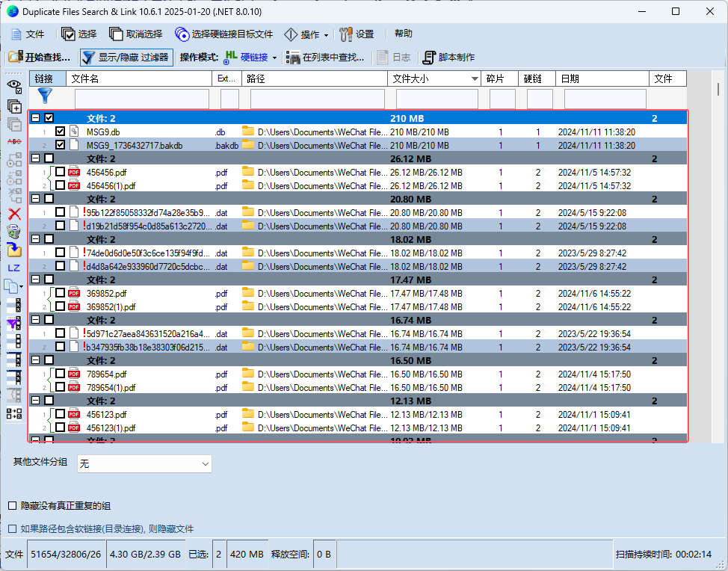Sort by File Name (文件名) column header
Image resolution: width=728 pixels, height=571 pixels.
(139, 78)
